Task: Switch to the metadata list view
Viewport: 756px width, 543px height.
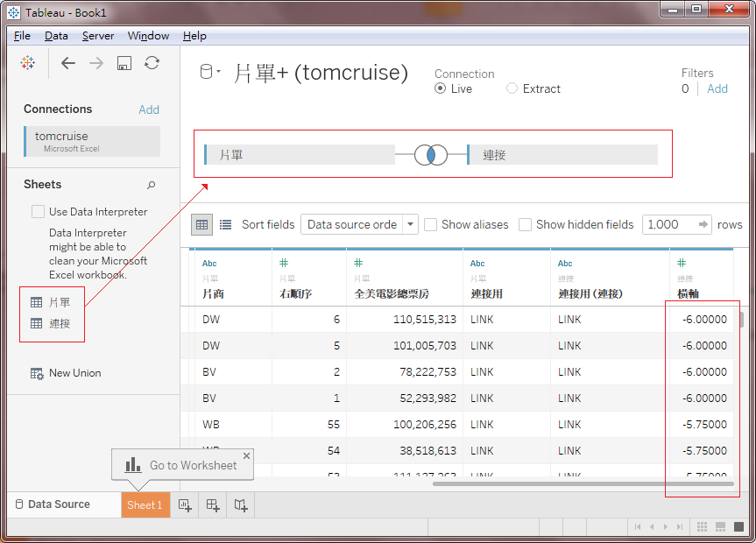Action: pos(225,225)
